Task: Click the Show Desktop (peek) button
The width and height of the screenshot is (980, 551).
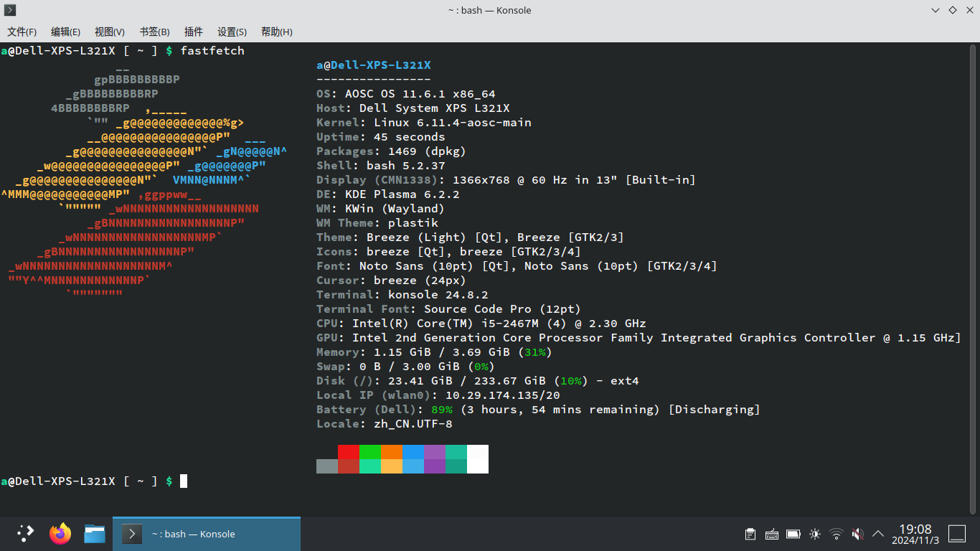Action: tap(957, 533)
